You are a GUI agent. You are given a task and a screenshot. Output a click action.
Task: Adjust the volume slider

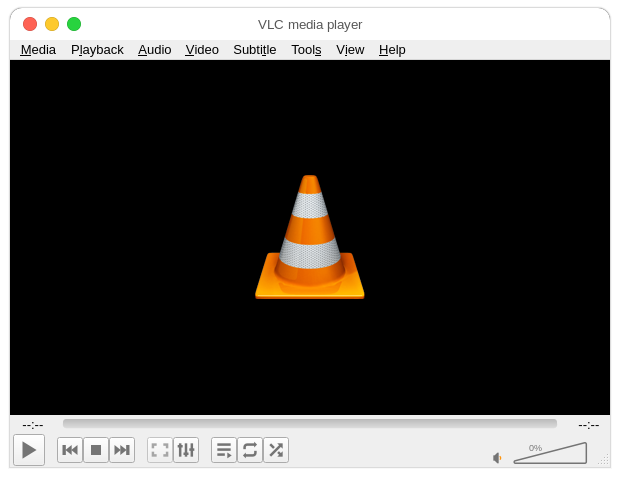(550, 455)
